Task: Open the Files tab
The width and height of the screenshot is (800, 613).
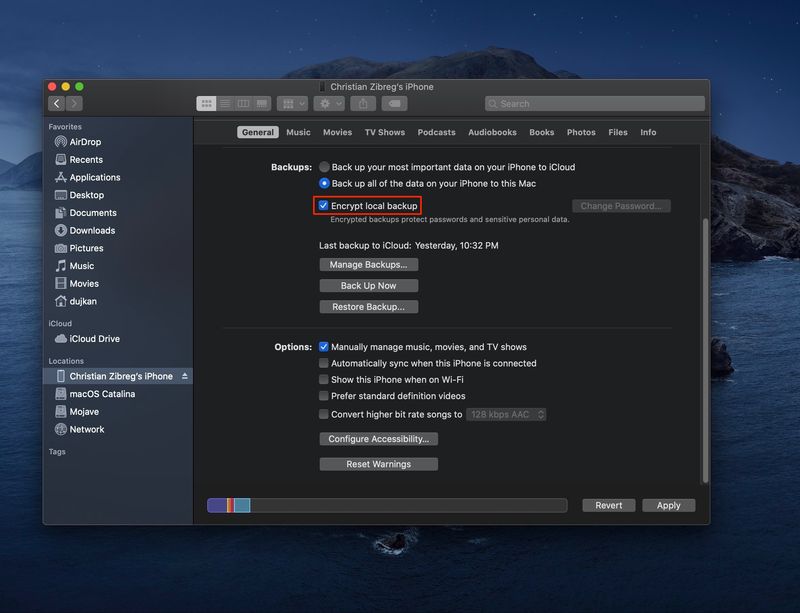Action: (x=618, y=132)
